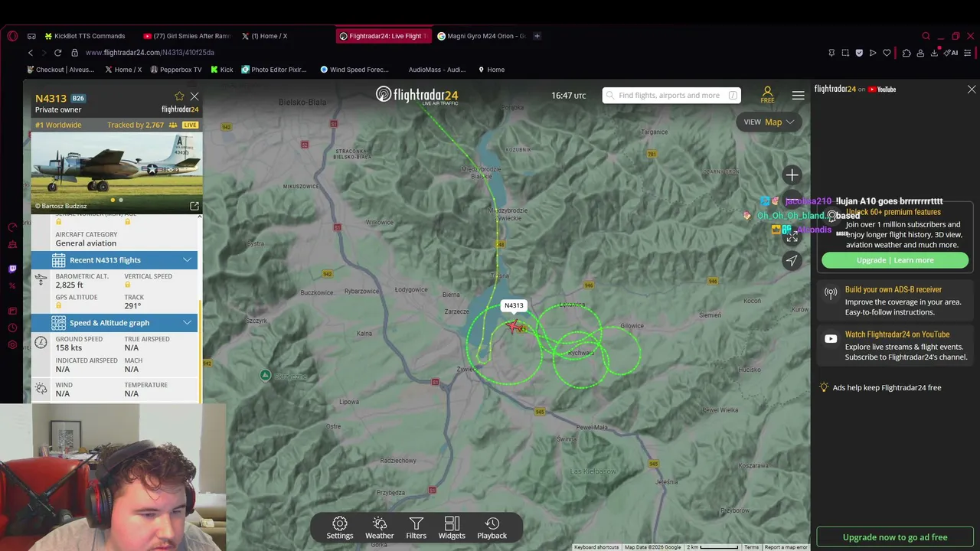Switch to Girl Smiles After YouTube tab
Viewport: 980px width, 551px height.
[x=188, y=36]
